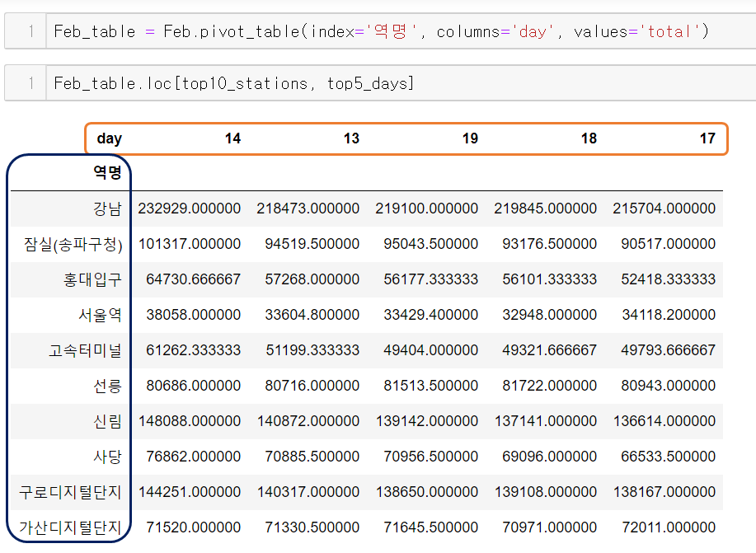
Task: Click cell value 81513.500000
Action: pos(430,386)
